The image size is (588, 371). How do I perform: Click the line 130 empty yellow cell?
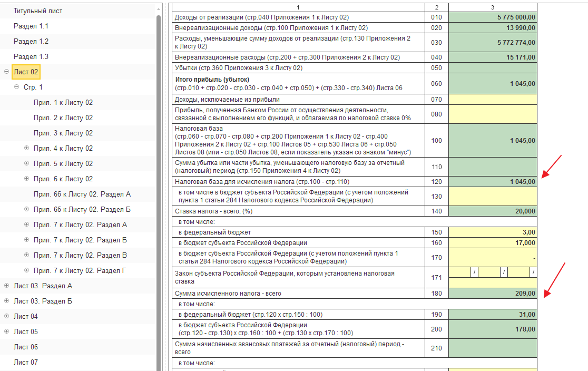click(x=493, y=196)
